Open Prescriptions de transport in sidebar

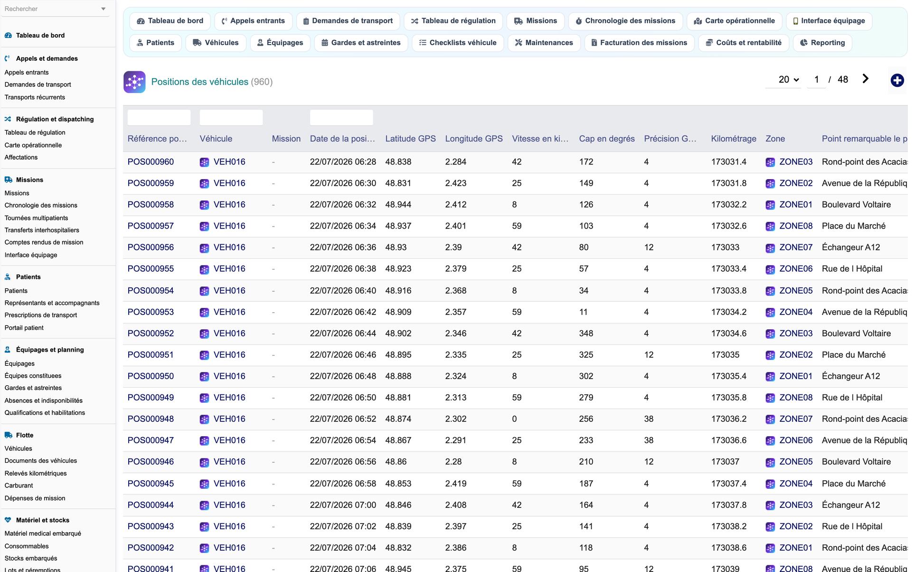tap(41, 315)
